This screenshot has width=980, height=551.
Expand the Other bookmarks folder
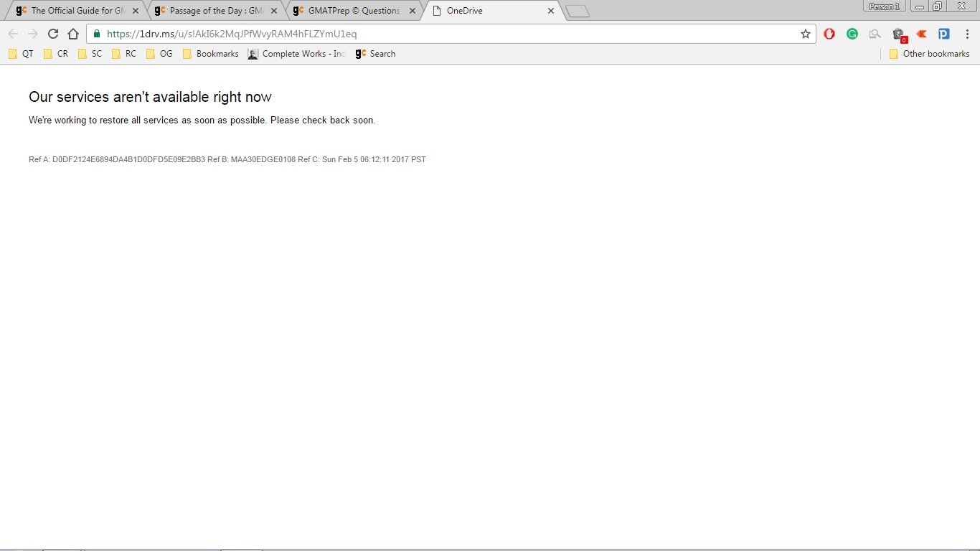point(929,54)
